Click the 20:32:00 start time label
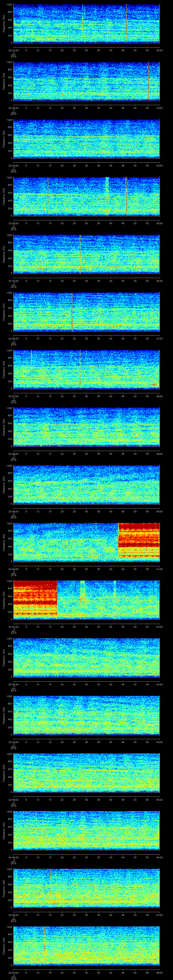The width and height of the screenshot is (173, 980). (x=14, y=108)
